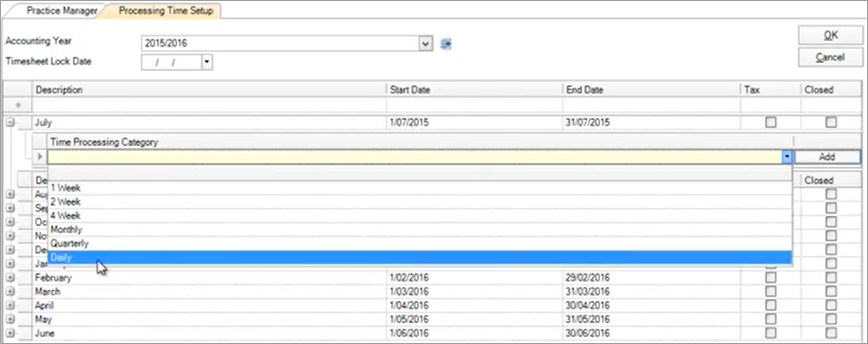Toggle the Tax checkbox for March

(x=770, y=291)
